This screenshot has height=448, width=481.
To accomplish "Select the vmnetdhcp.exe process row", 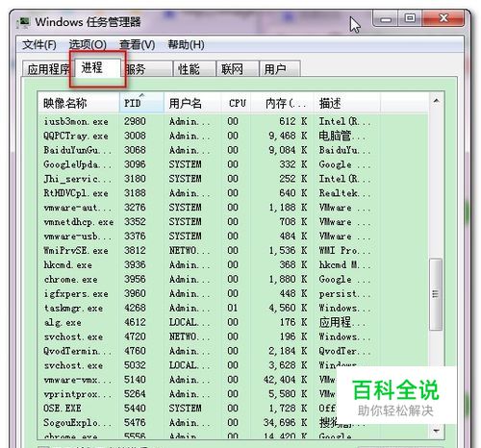I will tap(233, 222).
